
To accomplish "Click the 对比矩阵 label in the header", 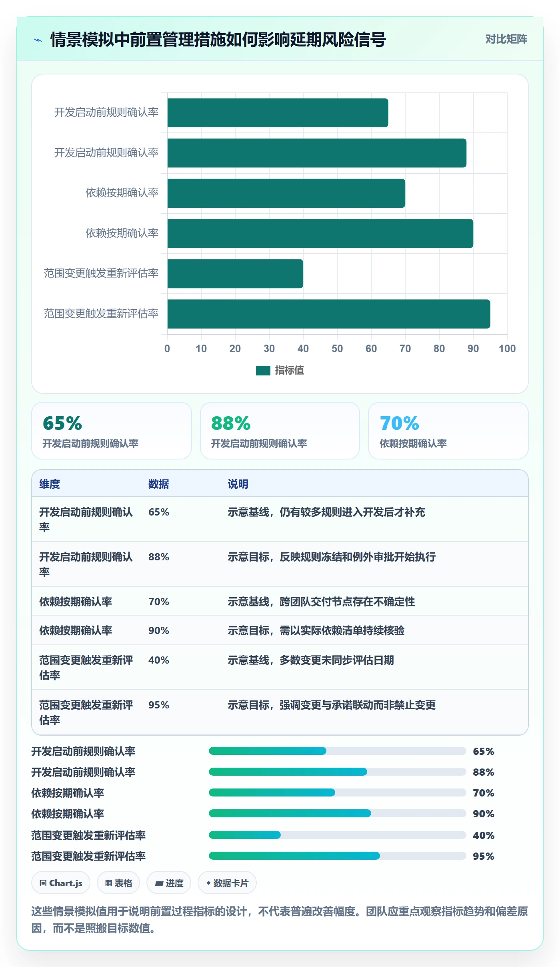I will click(506, 39).
